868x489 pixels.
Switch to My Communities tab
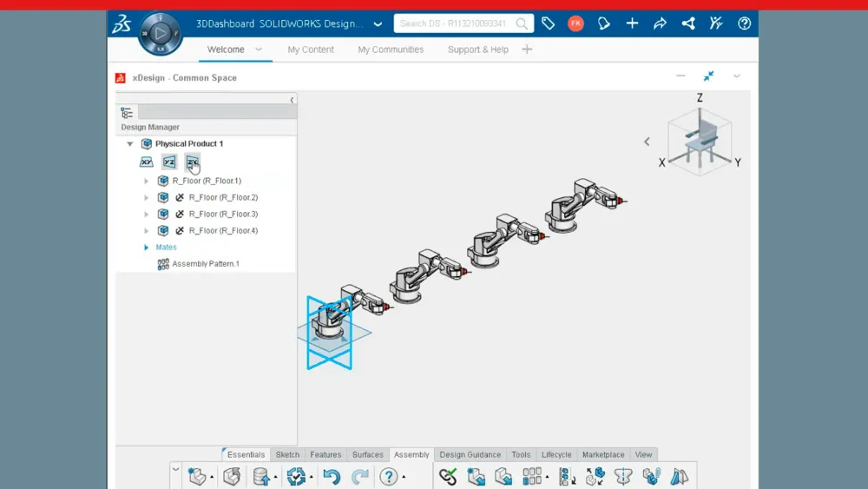(391, 50)
